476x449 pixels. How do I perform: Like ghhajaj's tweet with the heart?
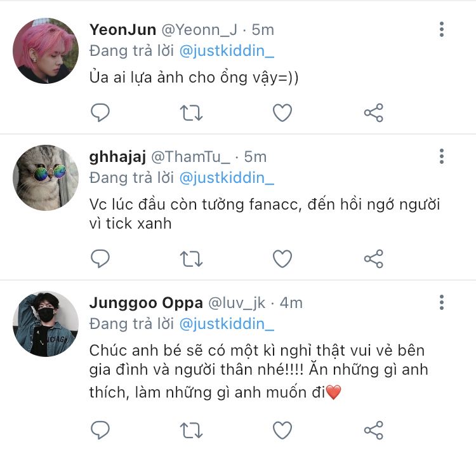click(x=282, y=258)
